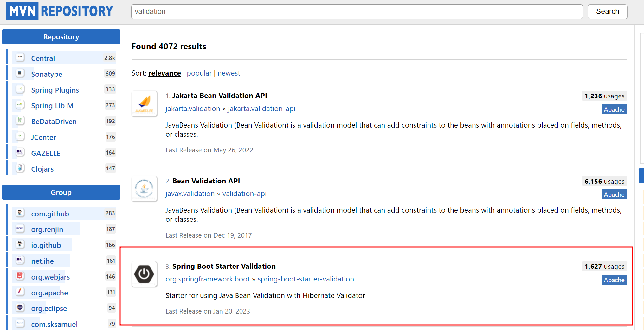Click the org.webjars group icon

tap(20, 276)
